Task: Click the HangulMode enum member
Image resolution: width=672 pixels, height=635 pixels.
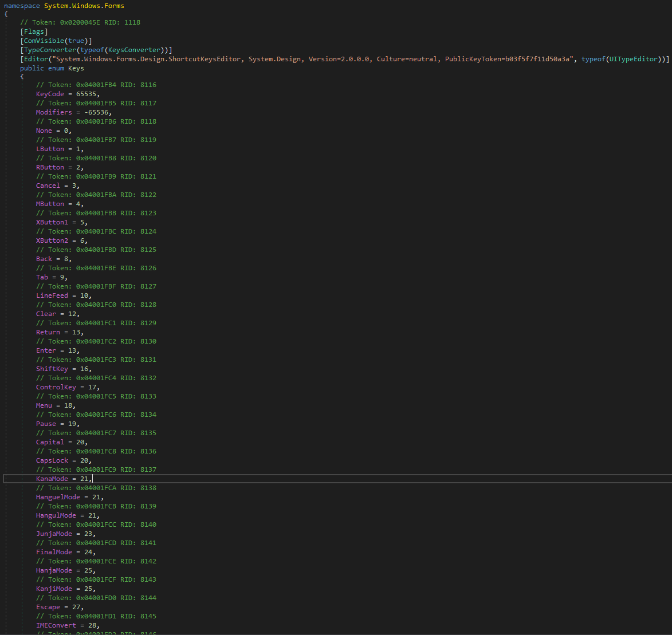Action: pyautogui.click(x=56, y=515)
